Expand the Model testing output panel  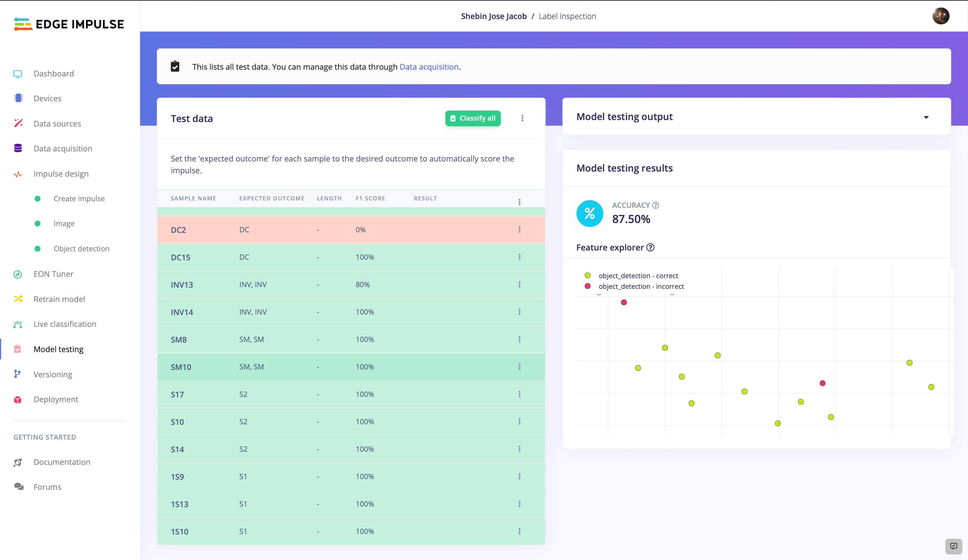click(926, 117)
